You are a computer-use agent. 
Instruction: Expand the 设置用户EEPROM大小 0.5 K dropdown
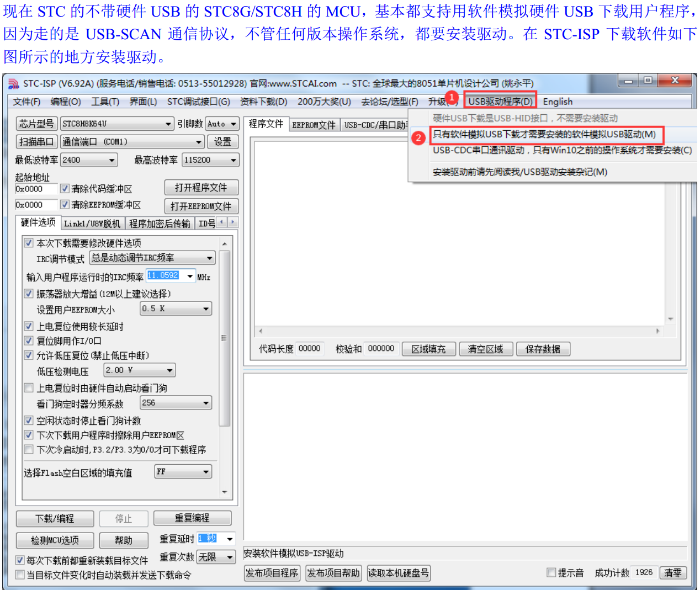pyautogui.click(x=206, y=309)
